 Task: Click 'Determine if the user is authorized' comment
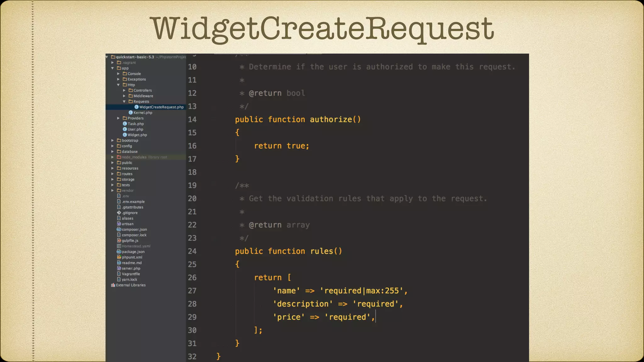point(382,67)
